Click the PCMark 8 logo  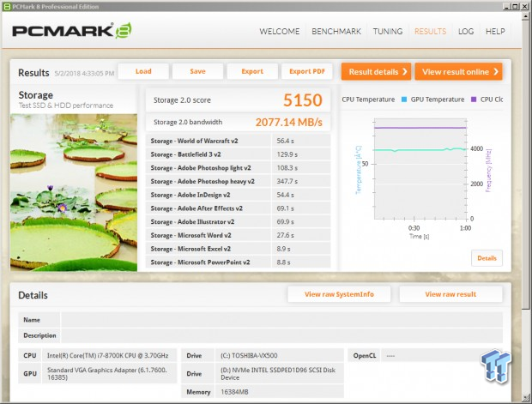[72, 31]
